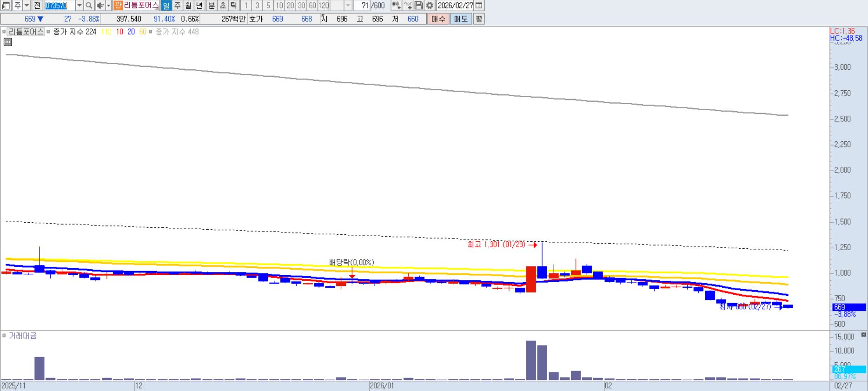Viewport: 868px width, 391px height.
Task: Click the top-left chart layout icon
Action: pyautogui.click(x=6, y=6)
